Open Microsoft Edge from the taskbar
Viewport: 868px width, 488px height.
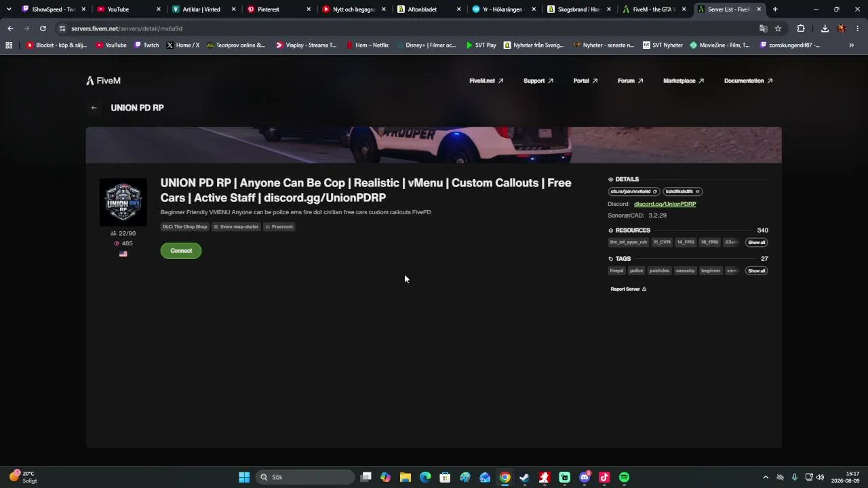pyautogui.click(x=425, y=477)
